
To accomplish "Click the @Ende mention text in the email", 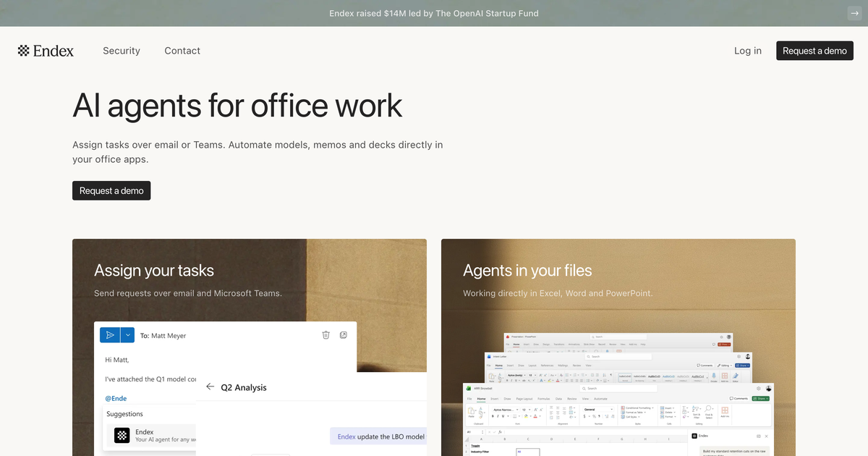I will point(117,398).
